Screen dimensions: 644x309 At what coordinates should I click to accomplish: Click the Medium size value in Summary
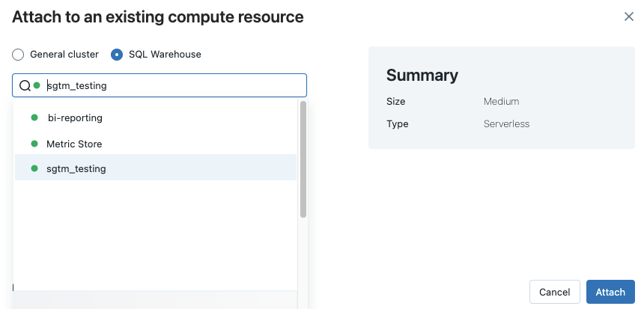pos(501,102)
